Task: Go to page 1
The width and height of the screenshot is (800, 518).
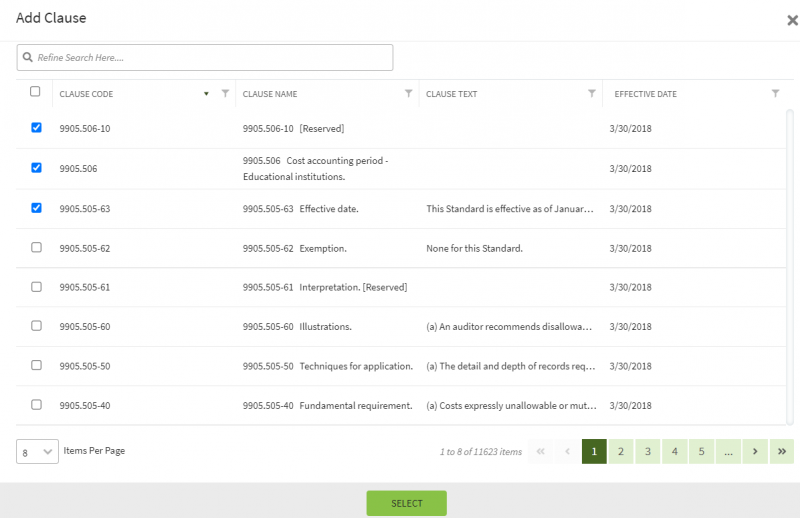Action: point(594,451)
